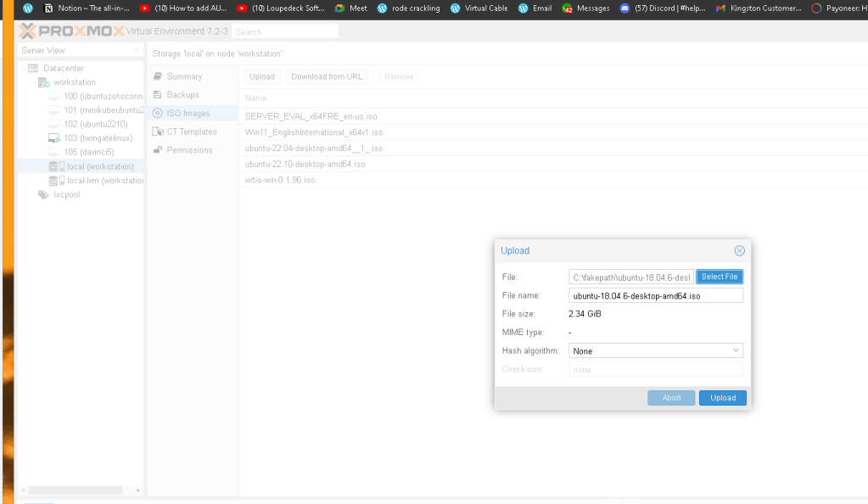Click the lxcpool tag icon
The height and width of the screenshot is (504, 868).
(43, 195)
